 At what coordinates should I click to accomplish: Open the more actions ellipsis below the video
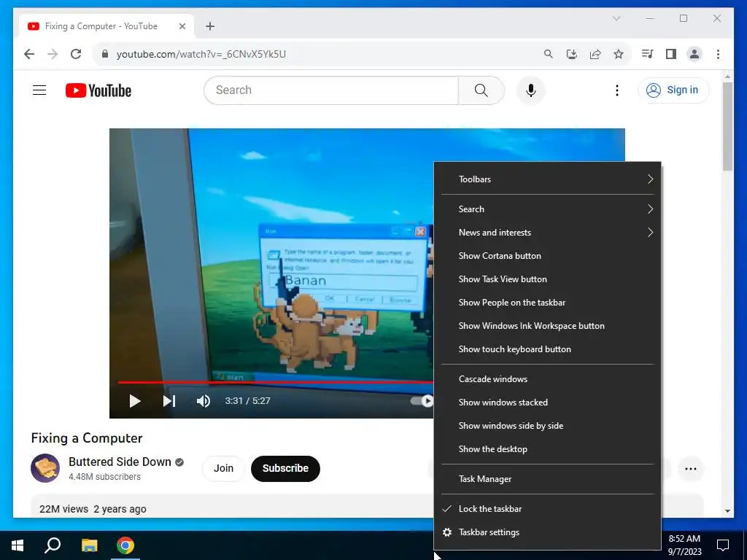click(690, 469)
